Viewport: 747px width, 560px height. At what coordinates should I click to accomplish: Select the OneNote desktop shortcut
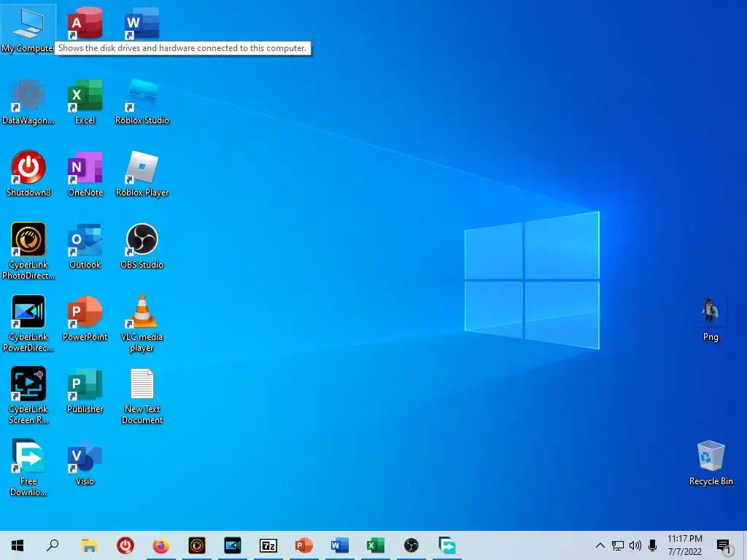click(85, 174)
